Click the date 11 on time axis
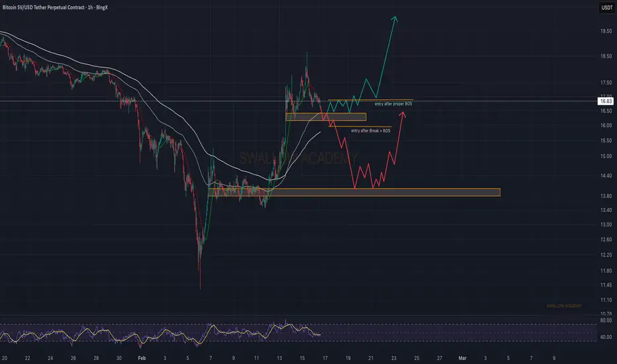The width and height of the screenshot is (617, 364). pyautogui.click(x=256, y=358)
